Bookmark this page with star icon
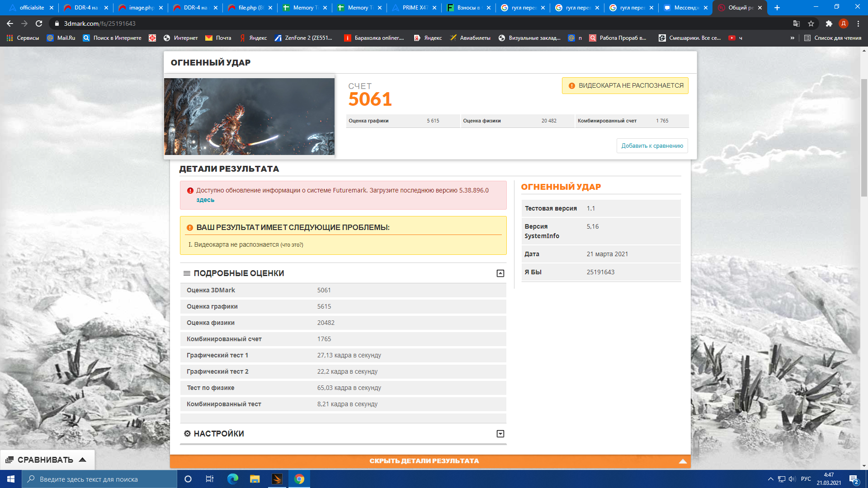The width and height of the screenshot is (868, 488). coord(811,23)
